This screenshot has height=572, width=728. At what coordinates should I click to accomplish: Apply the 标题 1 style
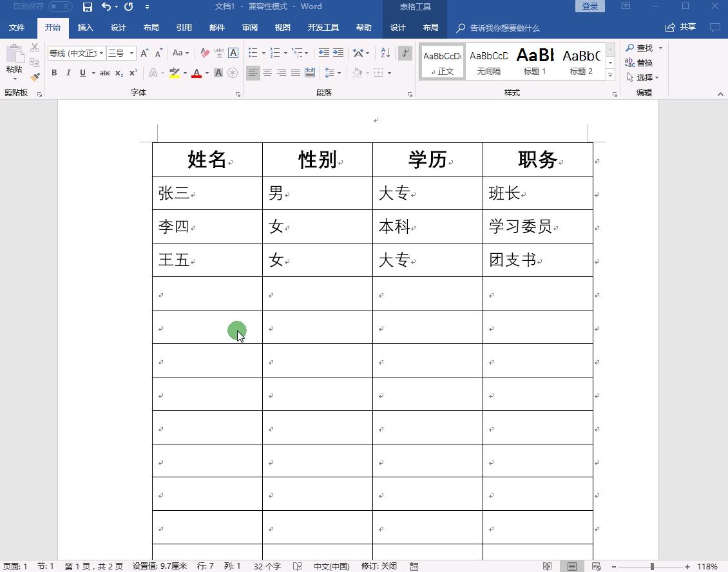point(534,61)
